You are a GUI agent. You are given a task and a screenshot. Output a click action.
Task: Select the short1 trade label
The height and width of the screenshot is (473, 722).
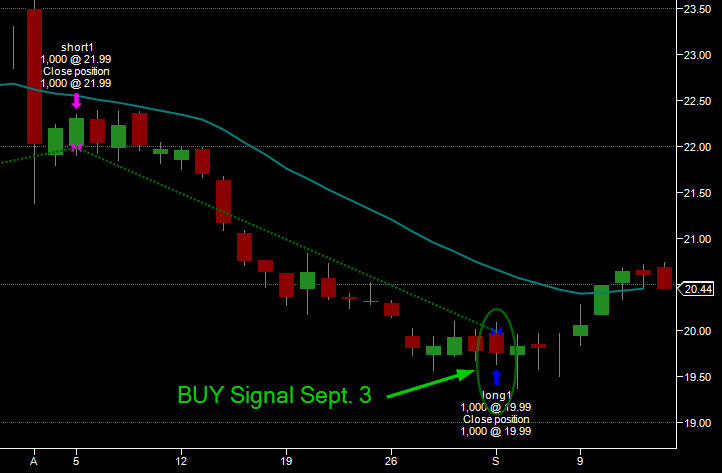pyautogui.click(x=77, y=47)
